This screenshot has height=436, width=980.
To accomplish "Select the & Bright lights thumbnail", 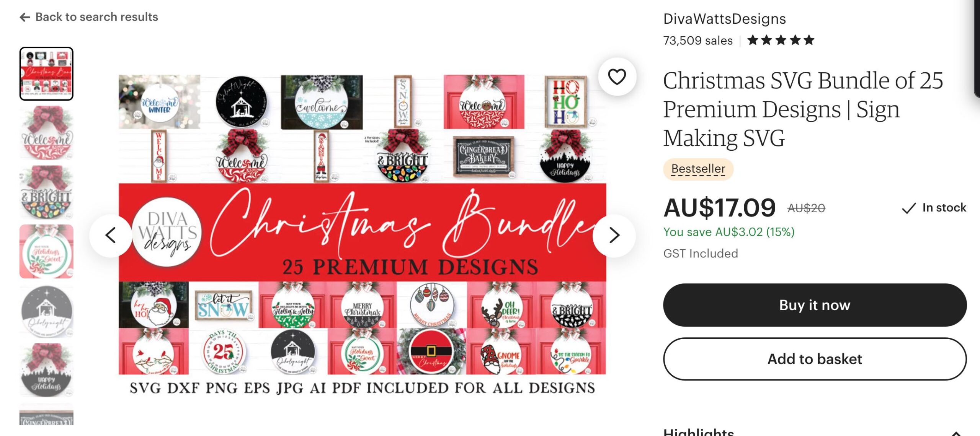I will pos(46,192).
